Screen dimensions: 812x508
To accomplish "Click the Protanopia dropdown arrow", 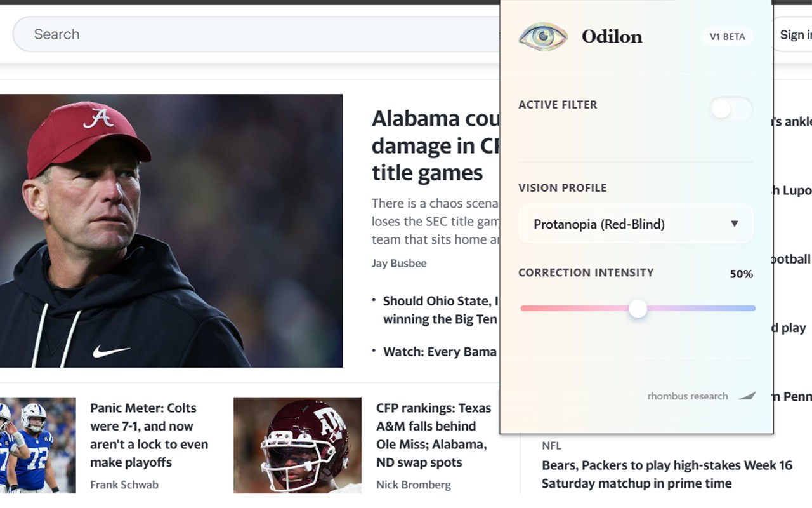I will point(734,224).
